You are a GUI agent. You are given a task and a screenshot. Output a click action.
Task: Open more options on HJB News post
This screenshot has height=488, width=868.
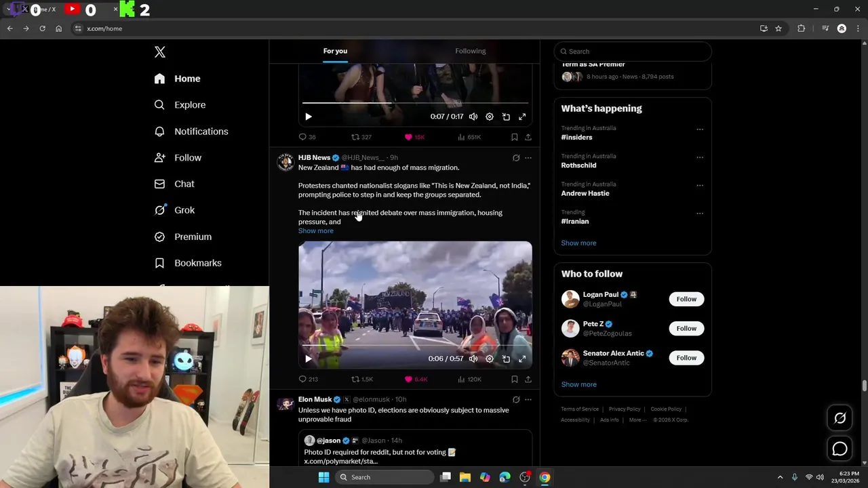coord(528,158)
